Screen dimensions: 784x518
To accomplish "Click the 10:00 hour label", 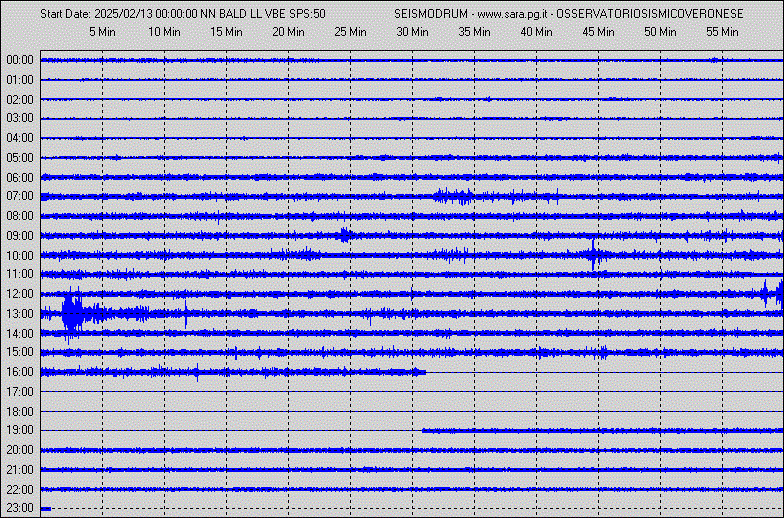I will (20, 256).
